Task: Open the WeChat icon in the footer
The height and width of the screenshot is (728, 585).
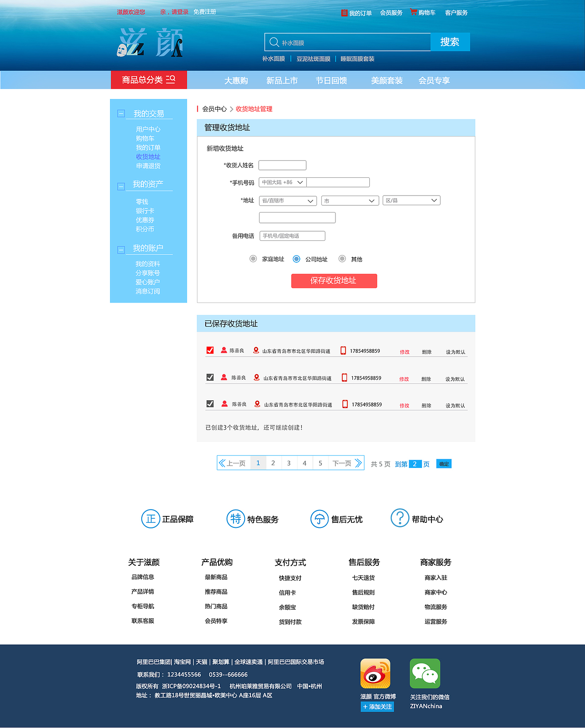Action: (x=425, y=673)
